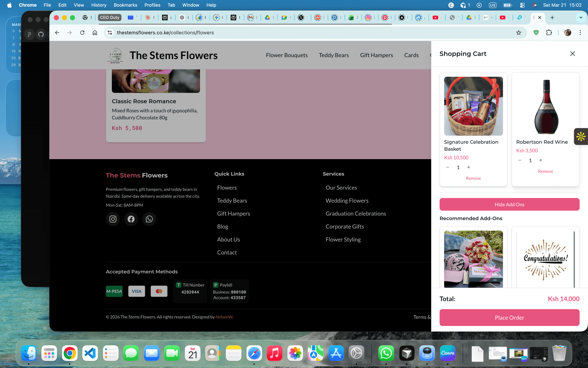
Task: Open Flowers quick link in footer
Action: pos(227,188)
